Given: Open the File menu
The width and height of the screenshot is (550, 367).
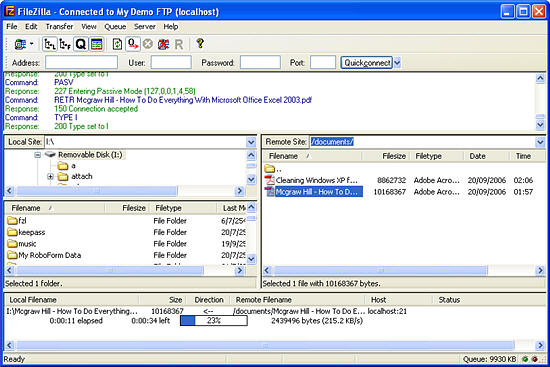Looking at the screenshot, I should 12,27.
